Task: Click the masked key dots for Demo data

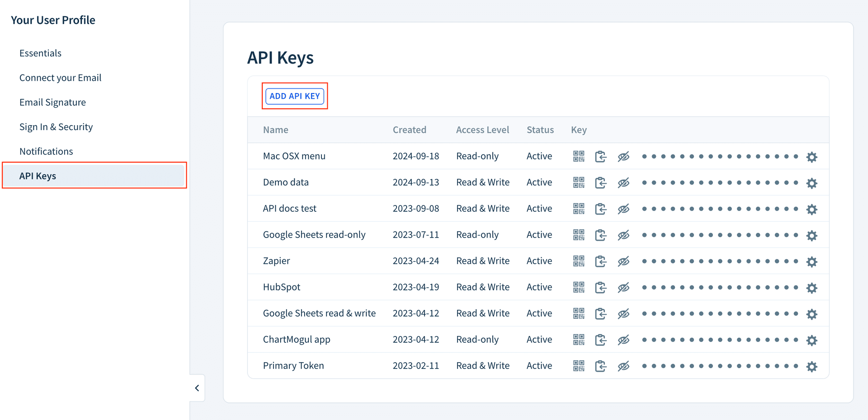Action: click(719, 182)
